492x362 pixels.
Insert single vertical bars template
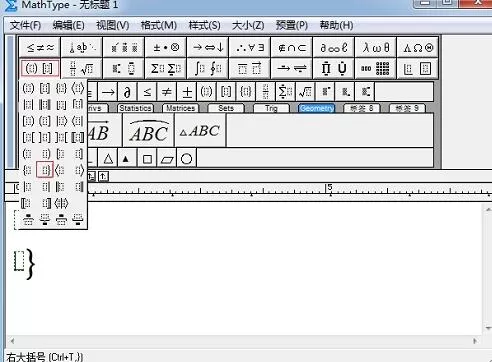pos(28,105)
